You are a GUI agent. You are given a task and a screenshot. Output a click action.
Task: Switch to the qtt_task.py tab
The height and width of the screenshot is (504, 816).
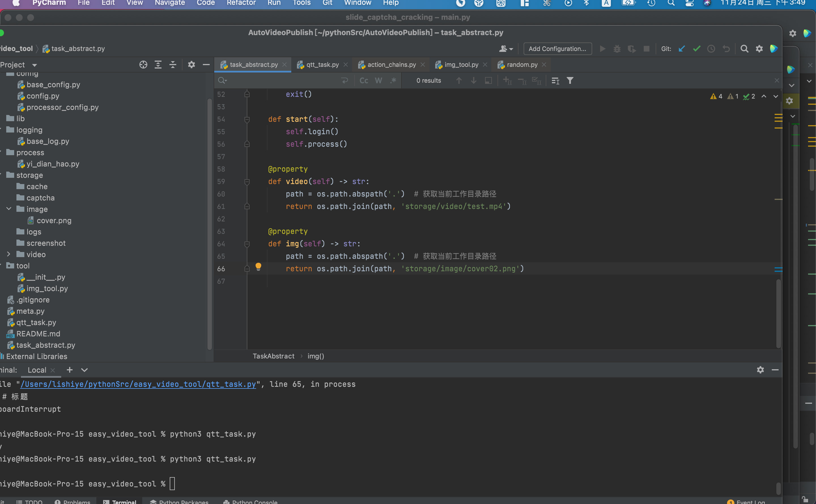(x=322, y=64)
